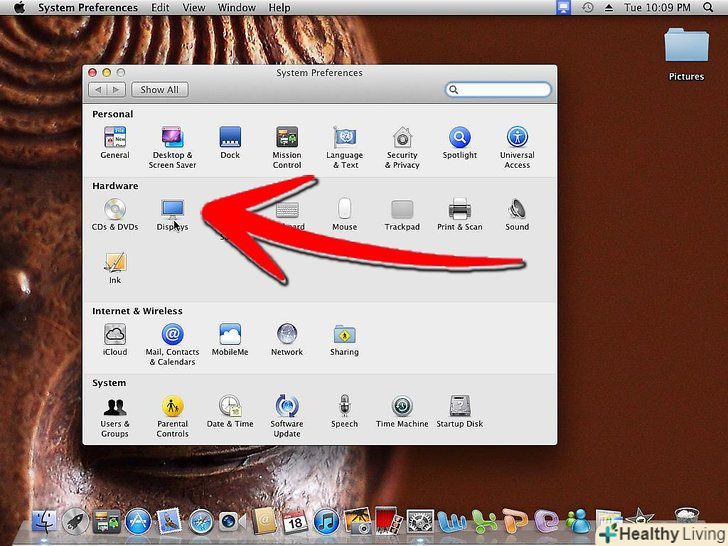Open the Sharing preference pane

[x=344, y=340]
